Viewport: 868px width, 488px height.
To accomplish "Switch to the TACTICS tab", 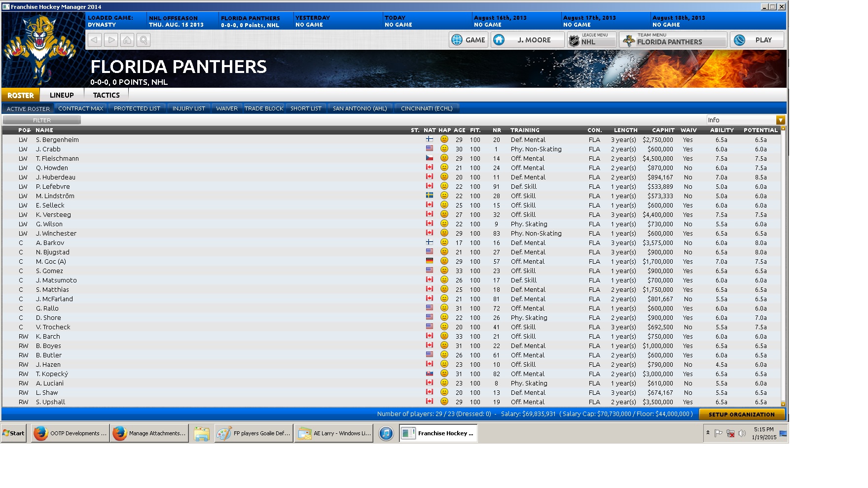I will 106,95.
